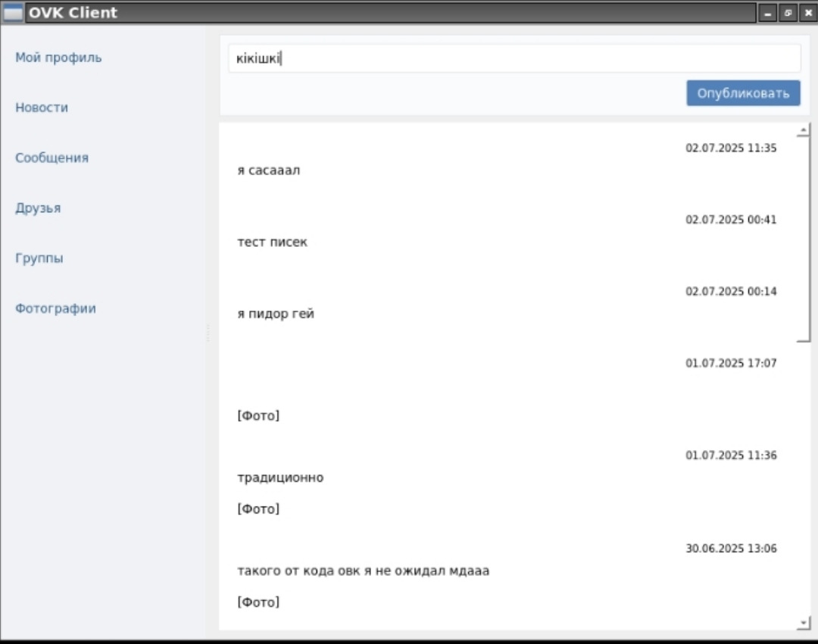Open the "Мой профиль" sidebar section
The image size is (818, 644).
point(58,58)
